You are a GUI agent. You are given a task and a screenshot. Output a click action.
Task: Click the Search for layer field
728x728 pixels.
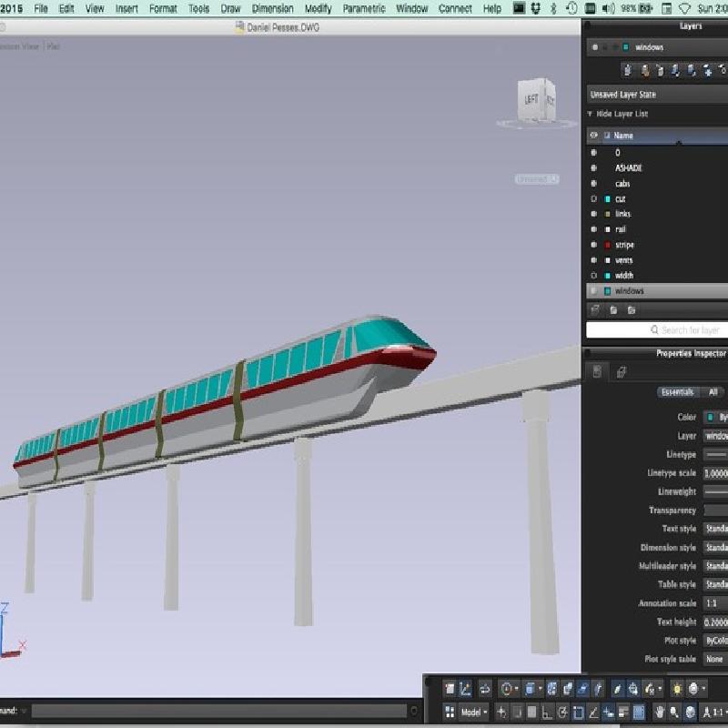[657, 329]
